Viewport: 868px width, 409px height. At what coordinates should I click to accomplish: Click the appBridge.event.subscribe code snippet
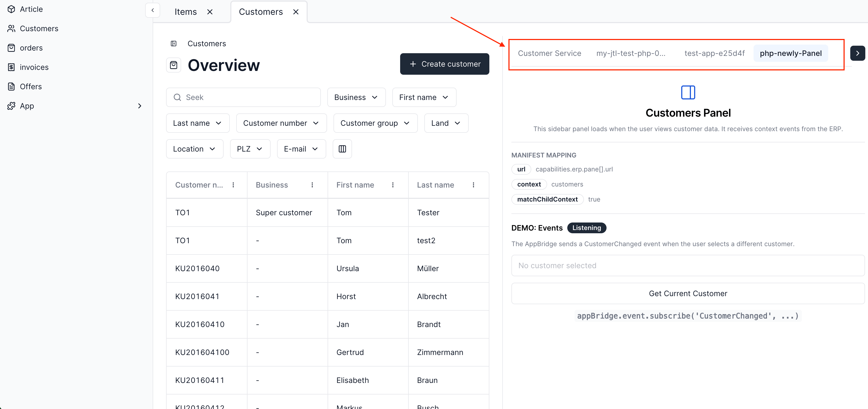688,316
